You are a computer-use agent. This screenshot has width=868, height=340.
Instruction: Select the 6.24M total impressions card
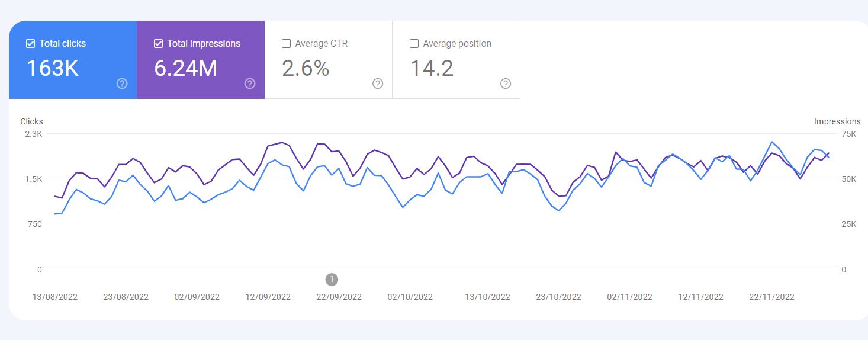[201, 60]
